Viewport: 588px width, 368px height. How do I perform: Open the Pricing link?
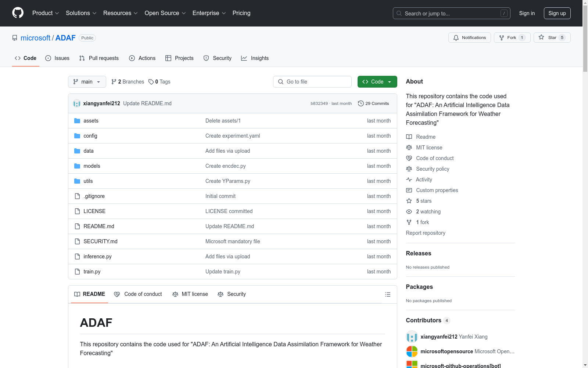(x=241, y=13)
